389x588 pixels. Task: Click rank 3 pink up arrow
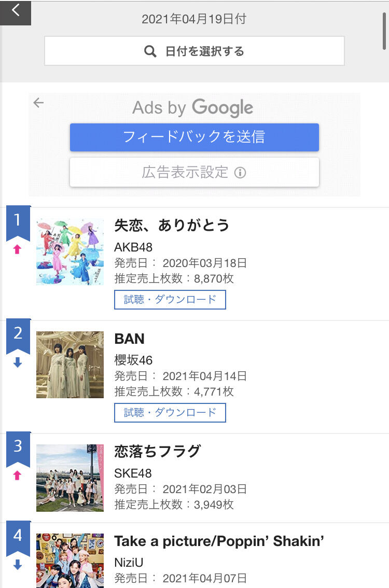click(x=17, y=475)
